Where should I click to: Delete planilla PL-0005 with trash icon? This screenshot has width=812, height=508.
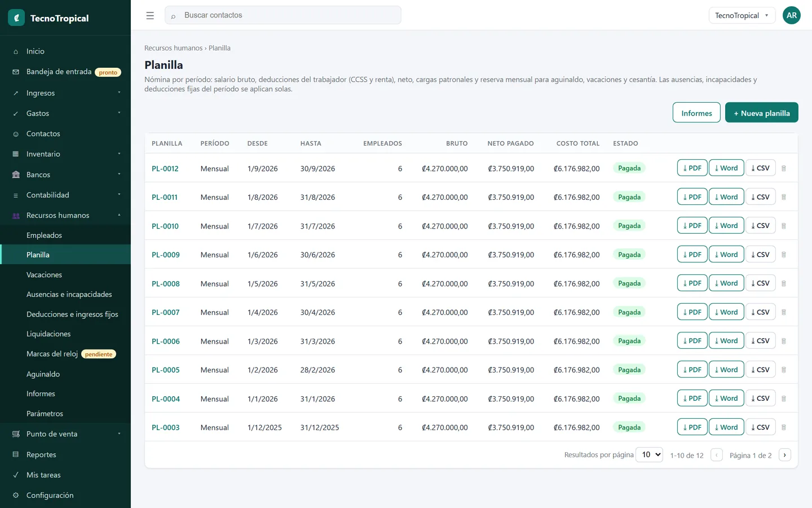pos(784,370)
